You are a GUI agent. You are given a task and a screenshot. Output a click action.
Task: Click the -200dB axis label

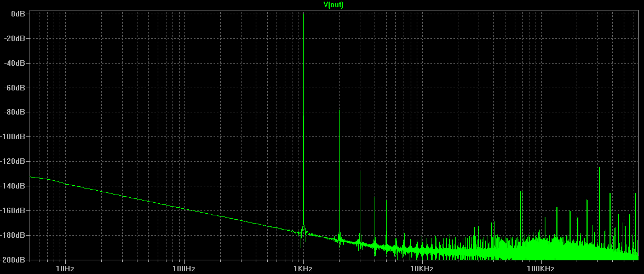click(13, 260)
